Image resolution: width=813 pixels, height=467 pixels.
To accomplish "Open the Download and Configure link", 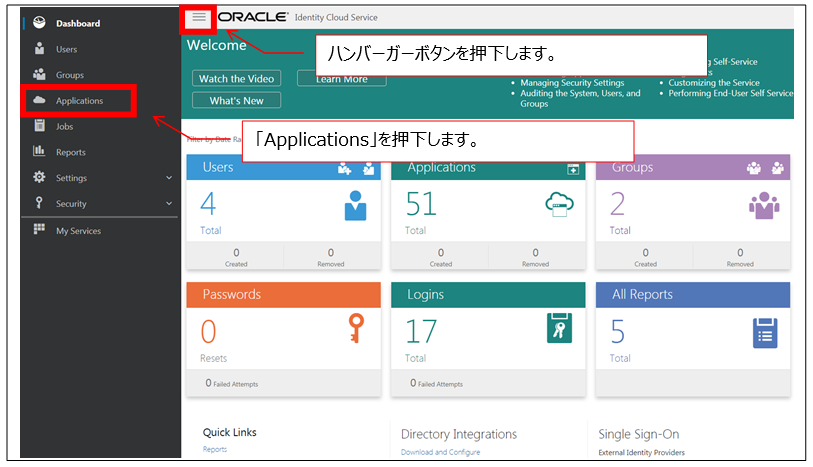I will tap(440, 452).
